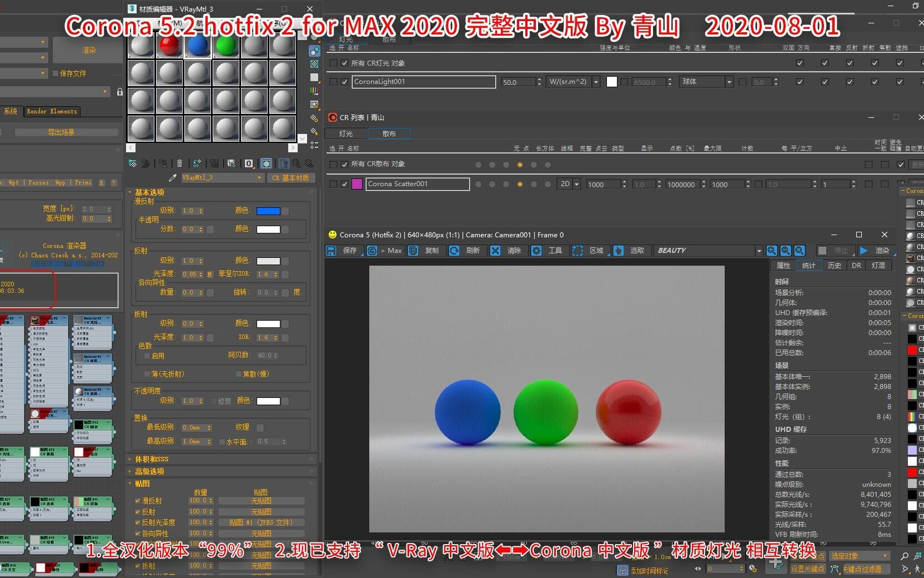The width and height of the screenshot is (924, 578).
Task: Open the Stats tab in Corona VFB
Action: coord(808,266)
